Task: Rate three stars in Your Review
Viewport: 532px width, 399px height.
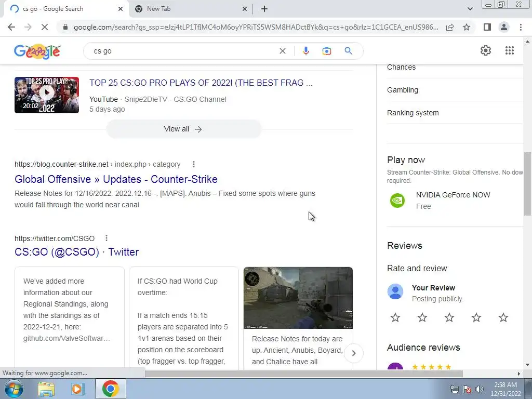Action: click(x=449, y=317)
